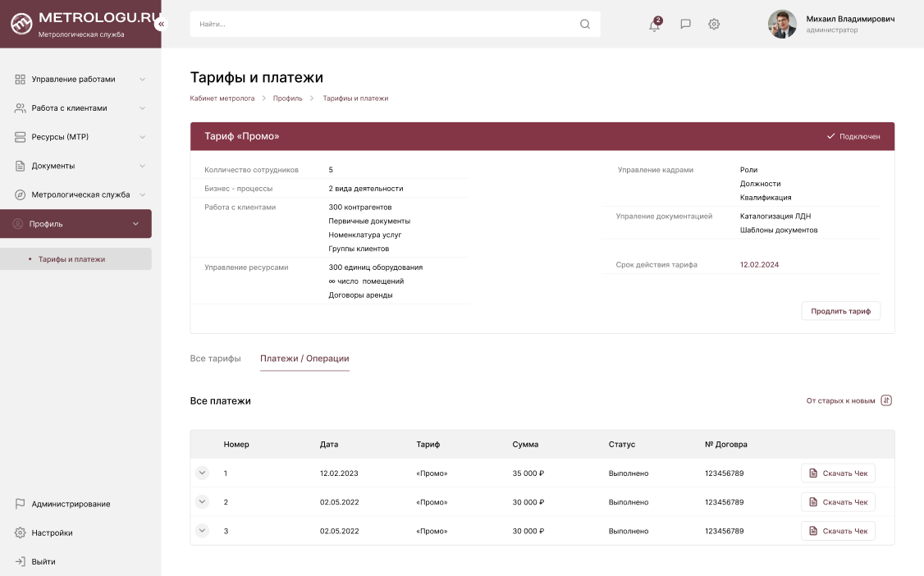
Task: Download receipt for payment 1
Action: (x=838, y=473)
